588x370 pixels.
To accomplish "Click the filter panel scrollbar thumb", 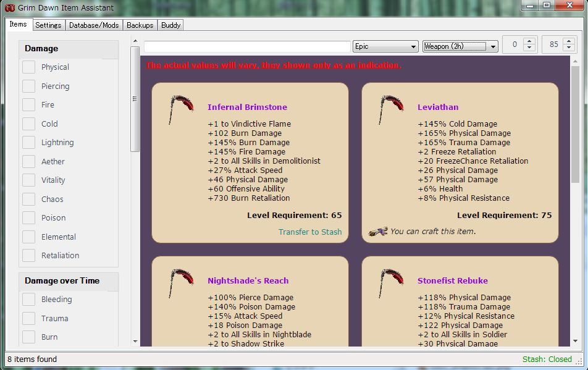I will [135, 99].
